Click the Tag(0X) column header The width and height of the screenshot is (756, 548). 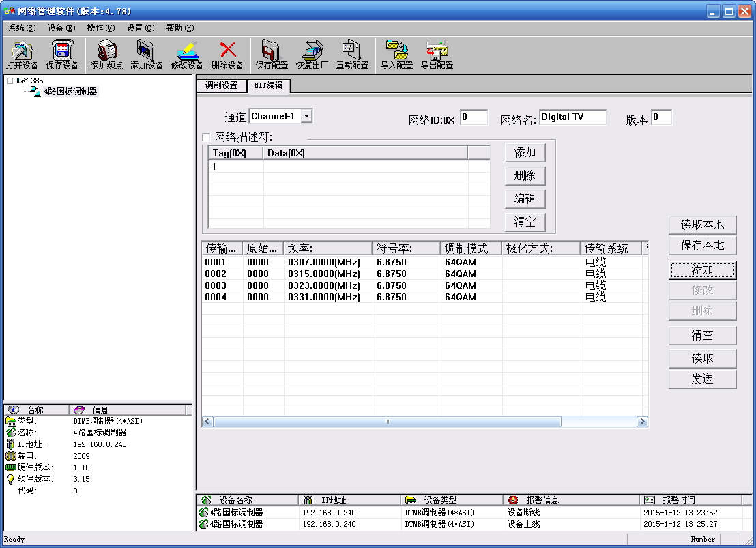point(236,153)
